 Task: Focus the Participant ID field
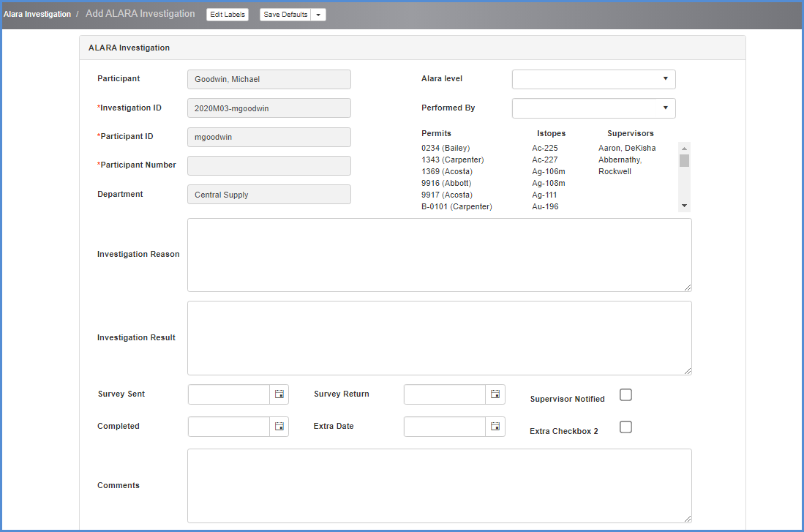[269, 137]
